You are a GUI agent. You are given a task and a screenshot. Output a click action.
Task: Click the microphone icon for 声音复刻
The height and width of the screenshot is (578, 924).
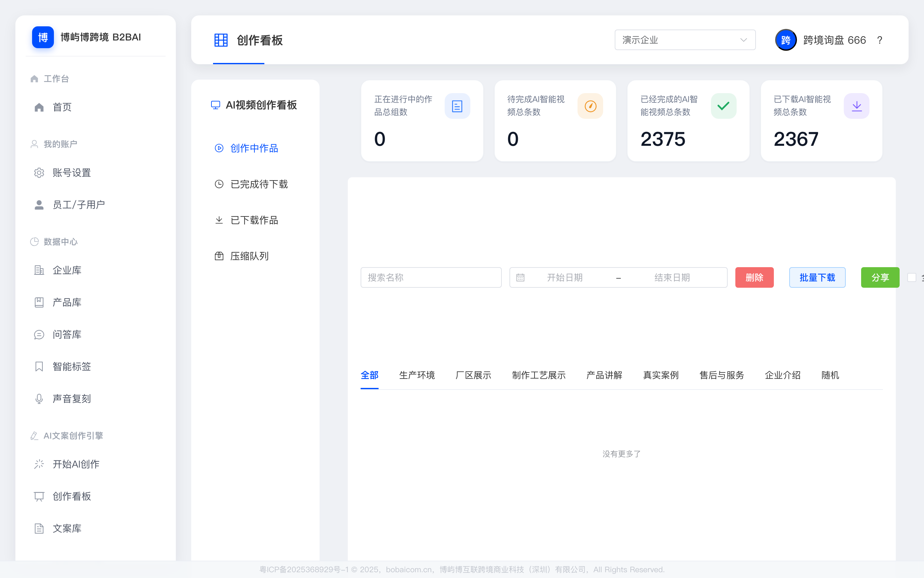click(39, 399)
